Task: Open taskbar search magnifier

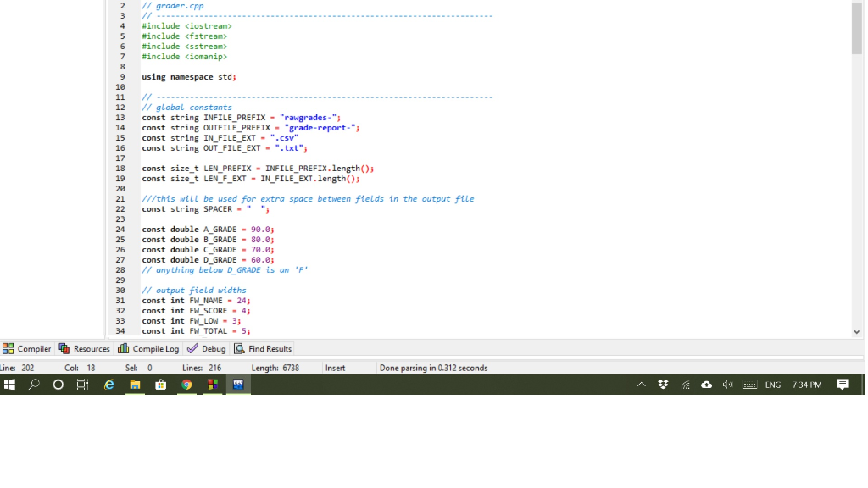Action: (x=34, y=385)
